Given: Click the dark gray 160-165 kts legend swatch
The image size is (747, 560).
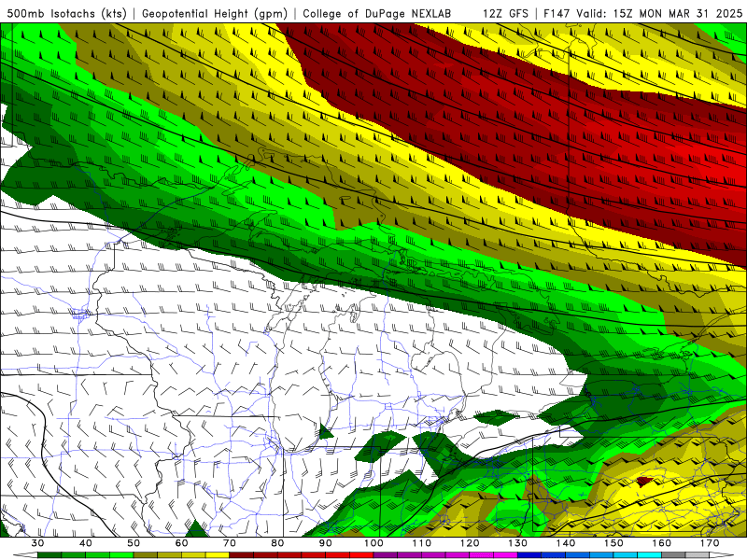Looking at the screenshot, I should pyautogui.click(x=673, y=555).
